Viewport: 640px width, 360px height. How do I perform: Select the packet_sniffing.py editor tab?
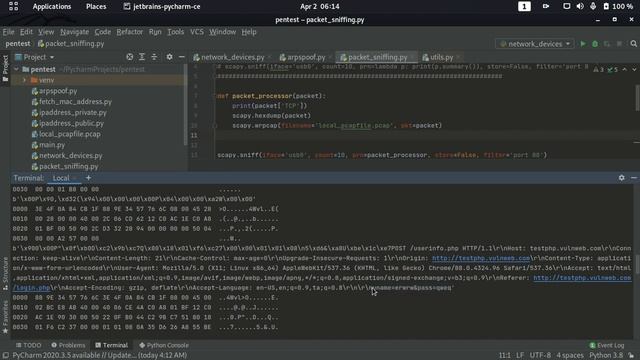tap(378, 57)
